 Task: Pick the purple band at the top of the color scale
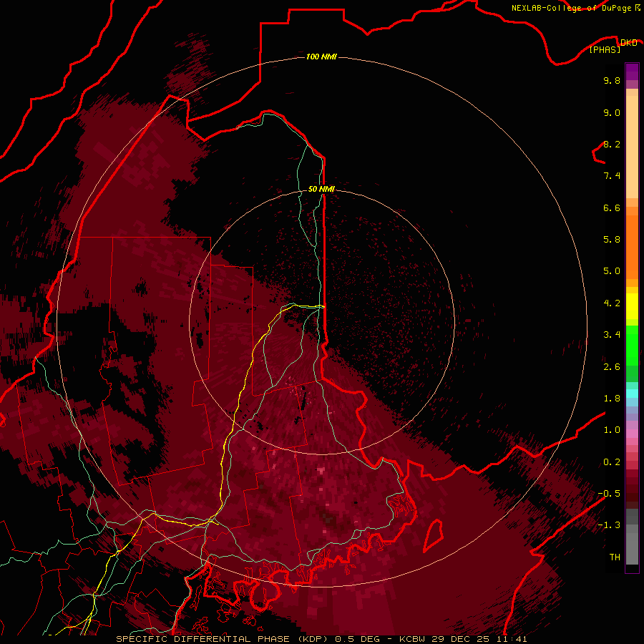(x=632, y=72)
